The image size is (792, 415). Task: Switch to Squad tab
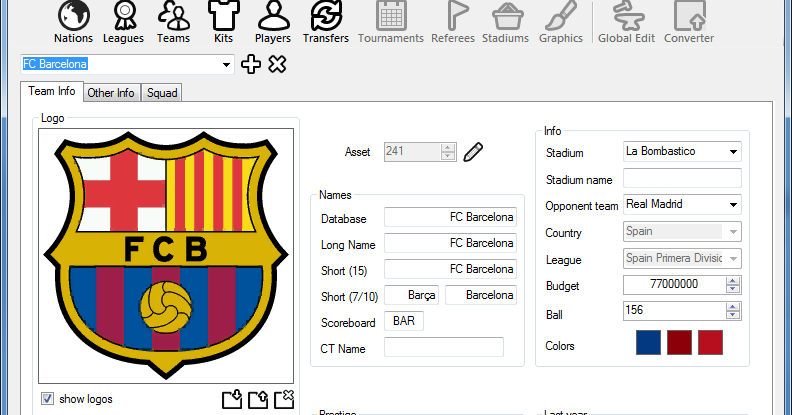(162, 93)
